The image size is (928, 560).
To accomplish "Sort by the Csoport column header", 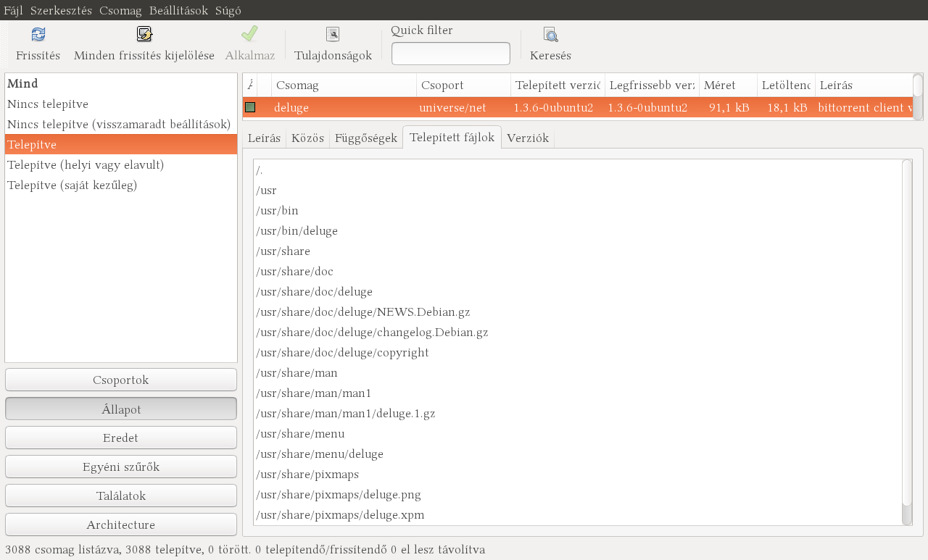I will tap(463, 85).
